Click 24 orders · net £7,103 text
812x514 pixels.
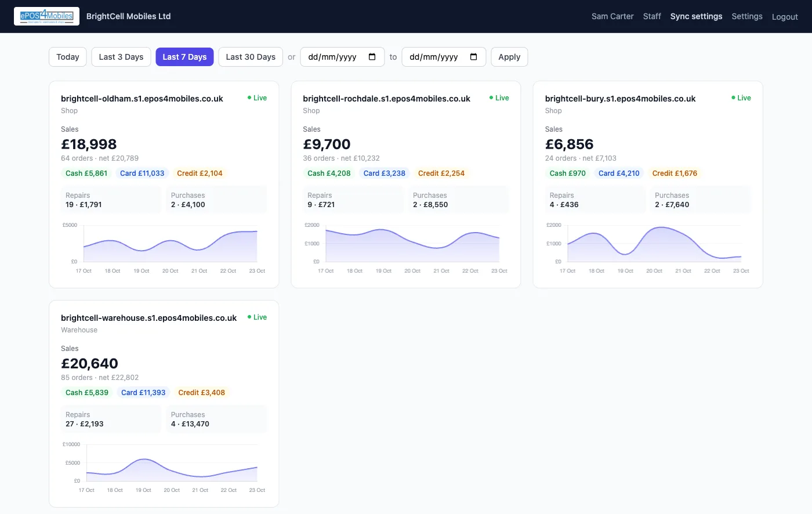(x=581, y=158)
